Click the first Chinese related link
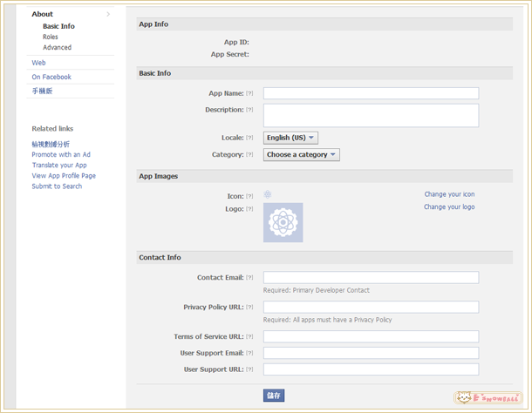 pyautogui.click(x=51, y=144)
